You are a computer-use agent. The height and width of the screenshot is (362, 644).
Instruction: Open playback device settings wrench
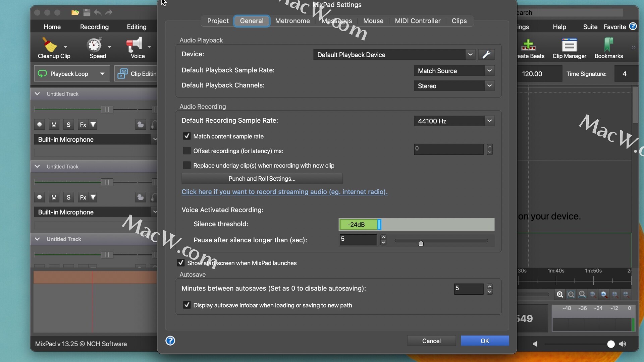tap(486, 55)
